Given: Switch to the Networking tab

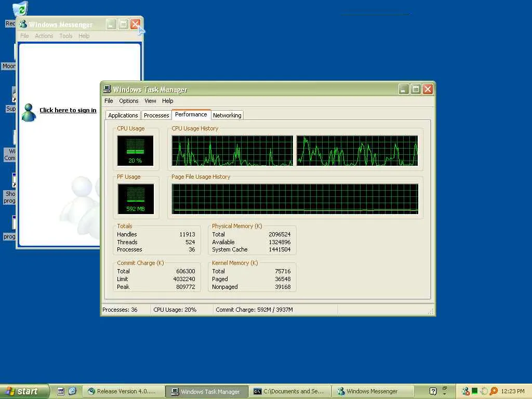Looking at the screenshot, I should point(227,115).
